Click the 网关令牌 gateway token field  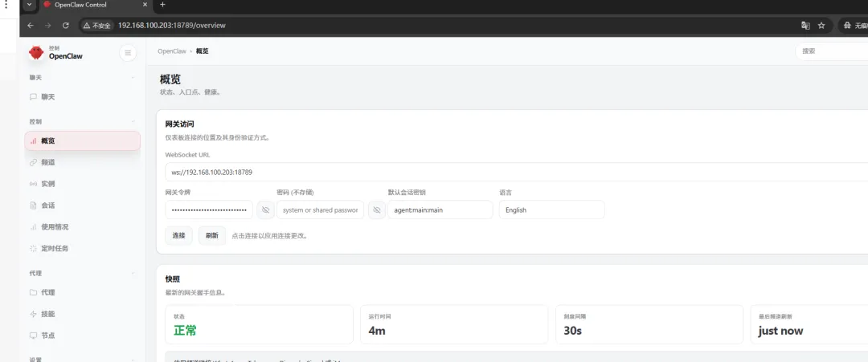click(x=209, y=210)
